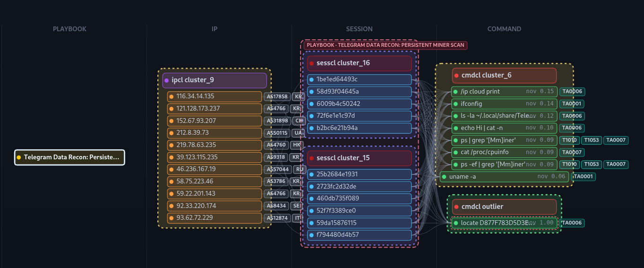Click the playbook label above sesscl cluster_16

tap(386, 45)
